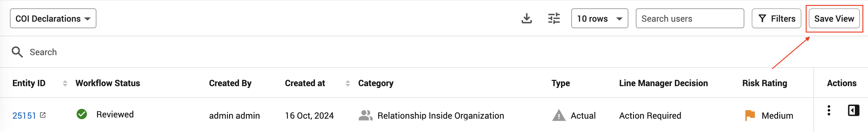Click the download export icon

click(x=526, y=19)
